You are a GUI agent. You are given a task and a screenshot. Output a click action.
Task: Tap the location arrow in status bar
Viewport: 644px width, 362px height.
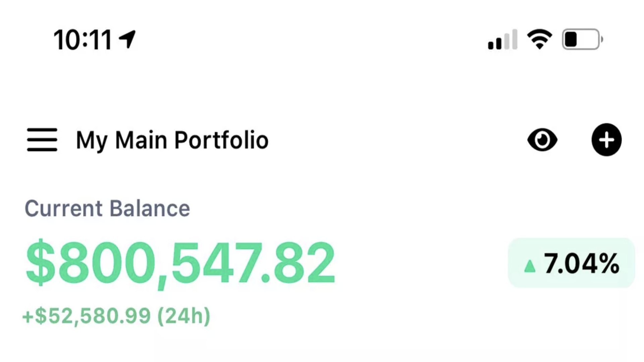[127, 39]
